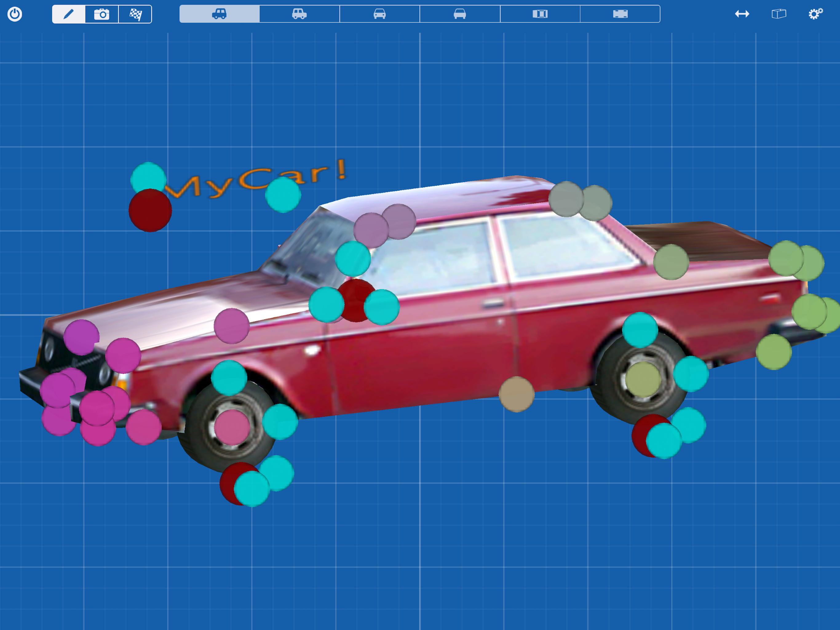Click the 3D box icon
Screen dimensions: 840x630
click(779, 14)
